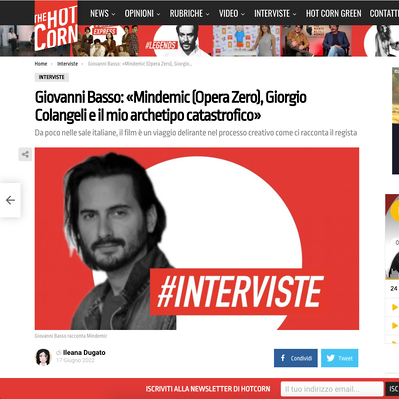Expand the Opinioni dropdown menu
Screen dimensions: 399x399
[x=142, y=13]
